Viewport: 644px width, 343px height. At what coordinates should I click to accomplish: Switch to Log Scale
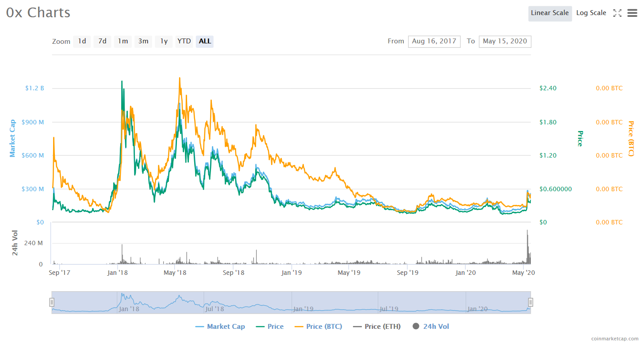coord(591,13)
